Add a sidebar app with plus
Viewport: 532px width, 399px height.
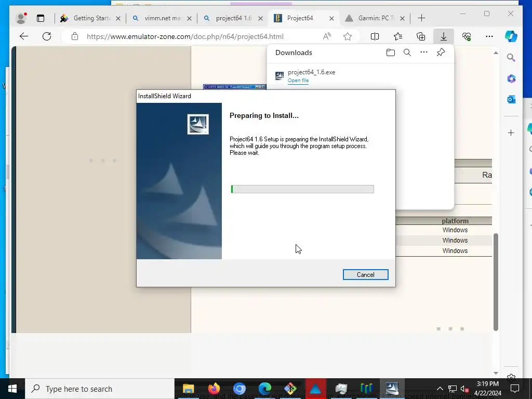[511, 132]
